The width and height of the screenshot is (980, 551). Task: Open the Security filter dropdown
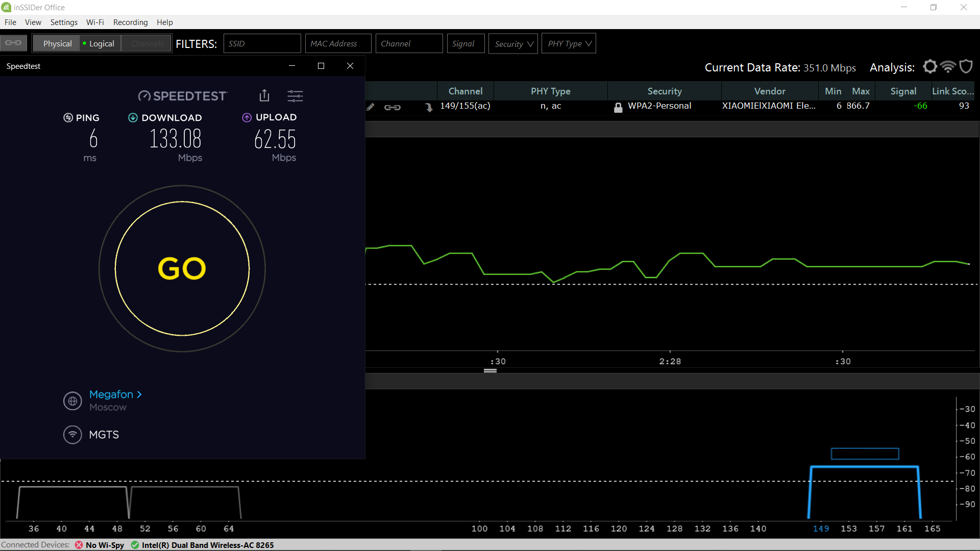[x=513, y=43]
